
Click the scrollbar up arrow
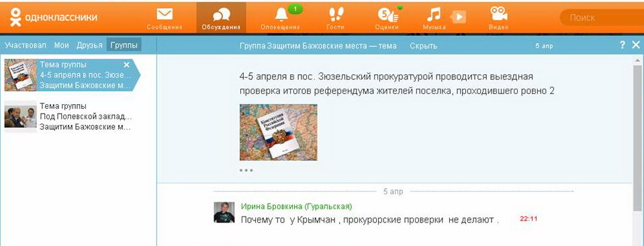[x=637, y=60]
